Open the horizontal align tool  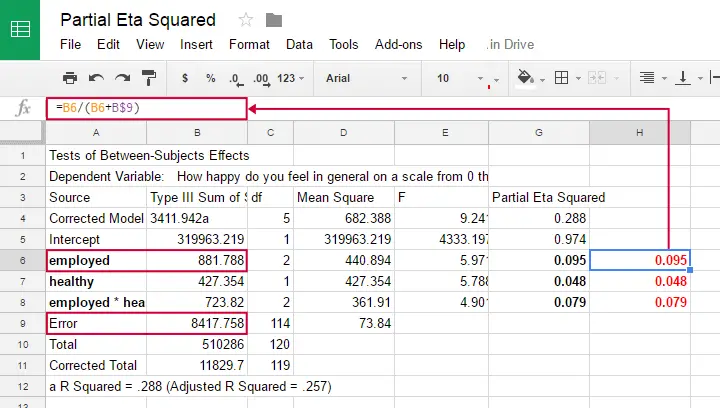(x=647, y=78)
